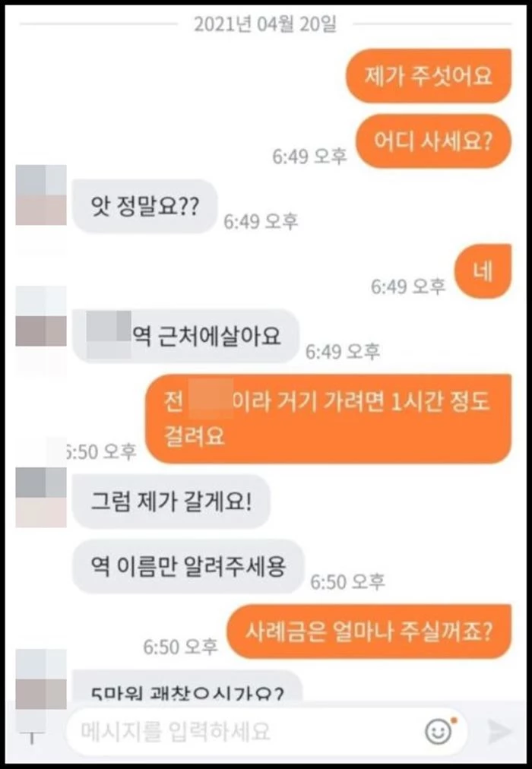Select the '어디 사세요?' message bubble

pos(433,141)
